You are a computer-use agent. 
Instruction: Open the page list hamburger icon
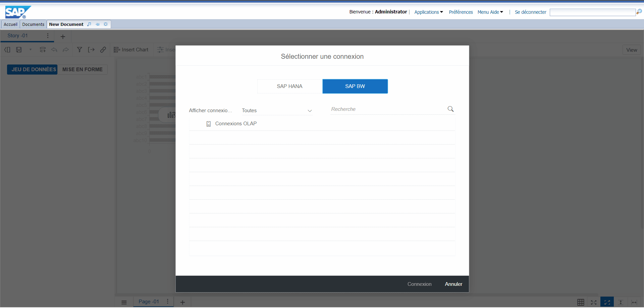pos(124,302)
